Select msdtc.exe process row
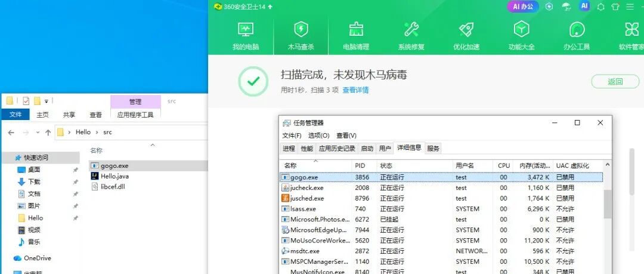The height and width of the screenshot is (274, 644). coord(441,251)
